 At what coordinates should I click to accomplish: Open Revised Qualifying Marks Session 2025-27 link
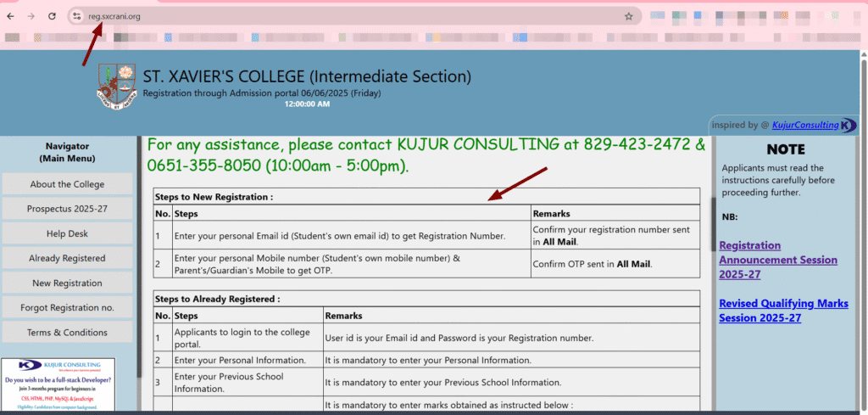[x=783, y=311]
